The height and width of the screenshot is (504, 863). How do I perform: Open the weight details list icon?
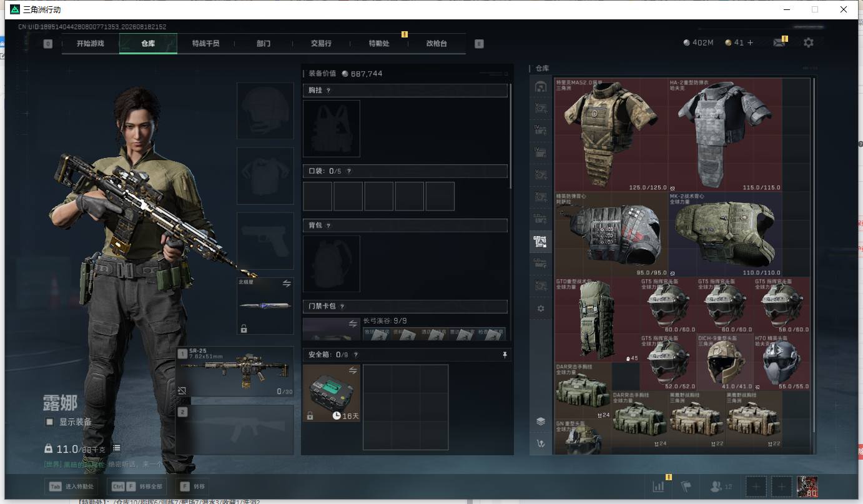coord(117,448)
